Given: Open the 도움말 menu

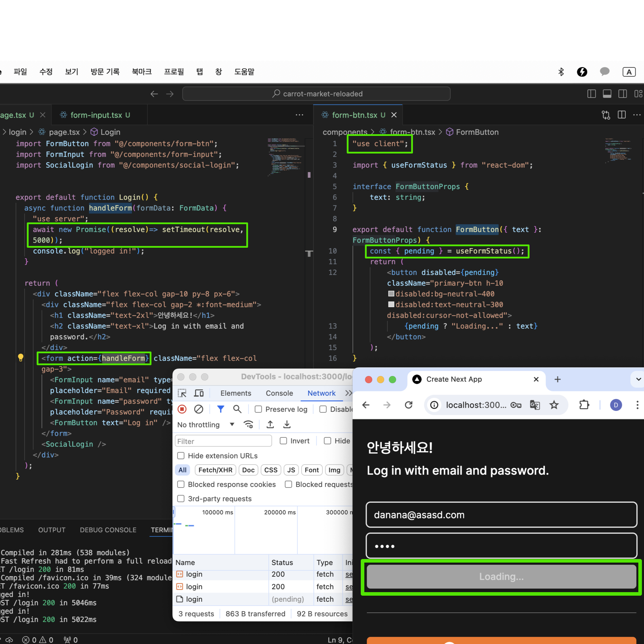Looking at the screenshot, I should click(244, 72).
